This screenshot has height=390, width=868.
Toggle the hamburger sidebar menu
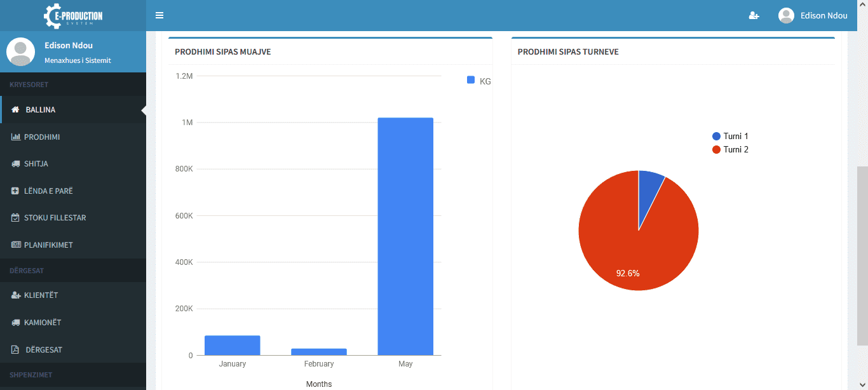click(159, 15)
